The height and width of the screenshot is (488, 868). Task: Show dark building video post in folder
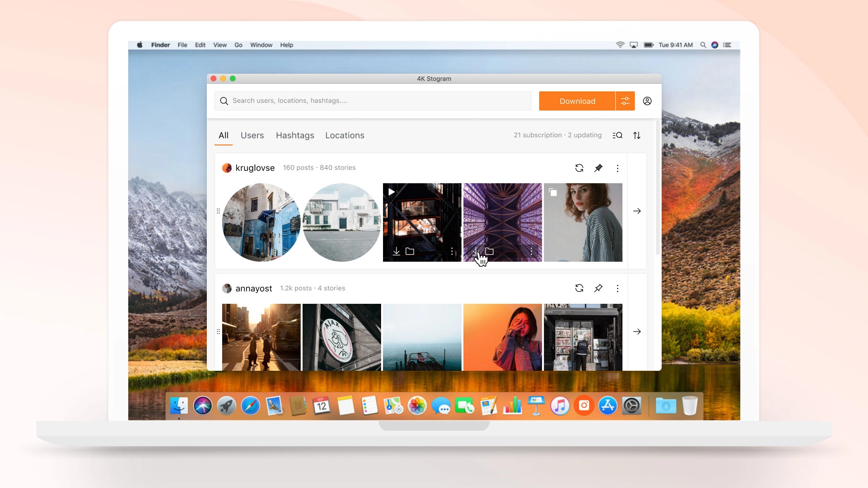click(410, 251)
